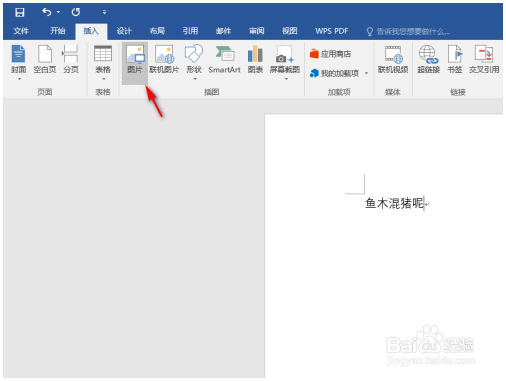The height and width of the screenshot is (381, 506).
Task: Expand the 表格 dropdown arrow
Action: point(103,79)
